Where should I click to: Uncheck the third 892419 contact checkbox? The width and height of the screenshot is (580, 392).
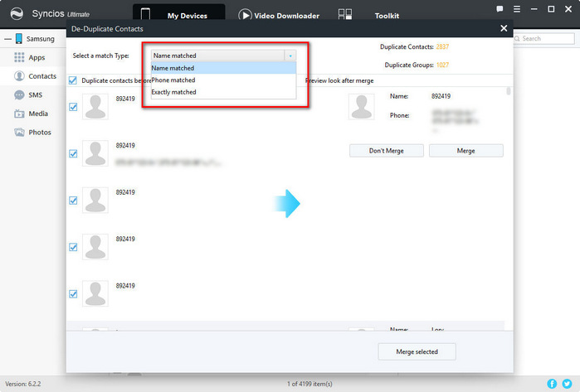pyautogui.click(x=73, y=201)
